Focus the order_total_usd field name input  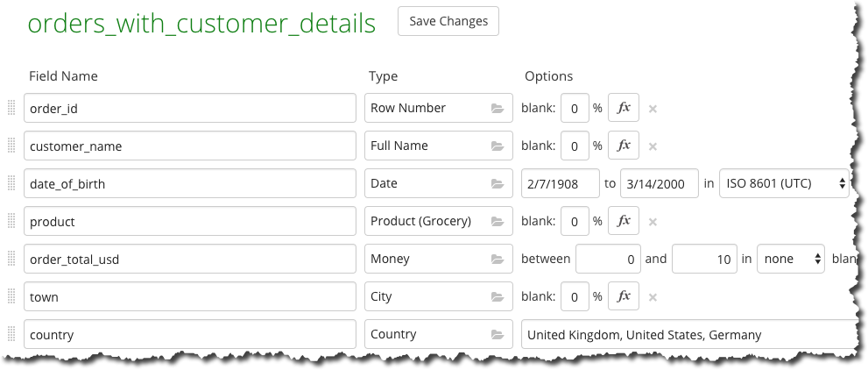click(189, 259)
